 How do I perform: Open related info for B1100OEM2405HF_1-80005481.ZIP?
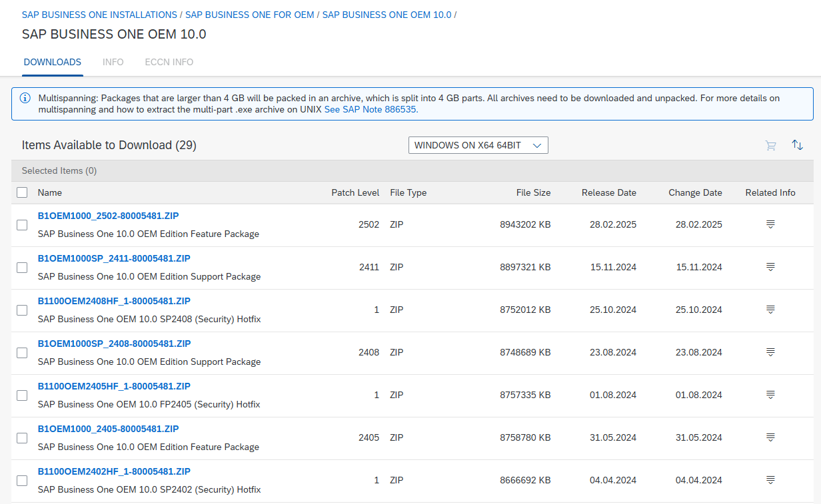pyautogui.click(x=770, y=395)
